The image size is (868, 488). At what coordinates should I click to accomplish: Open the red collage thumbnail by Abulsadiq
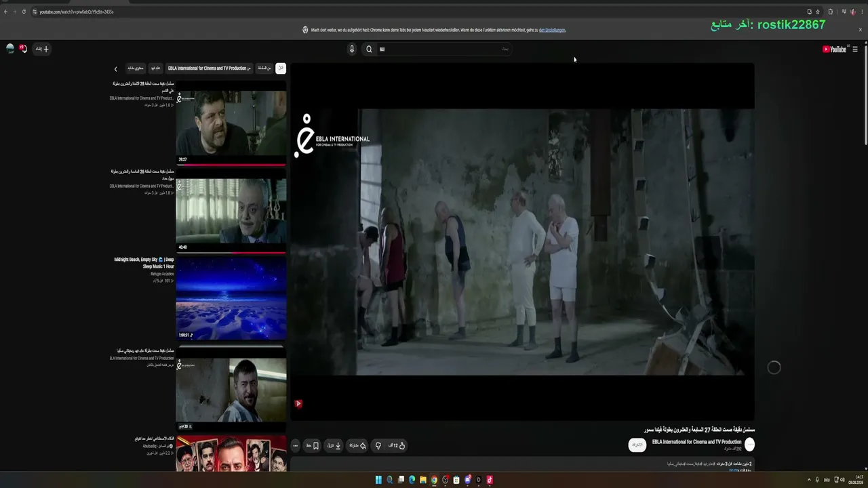pos(231,453)
